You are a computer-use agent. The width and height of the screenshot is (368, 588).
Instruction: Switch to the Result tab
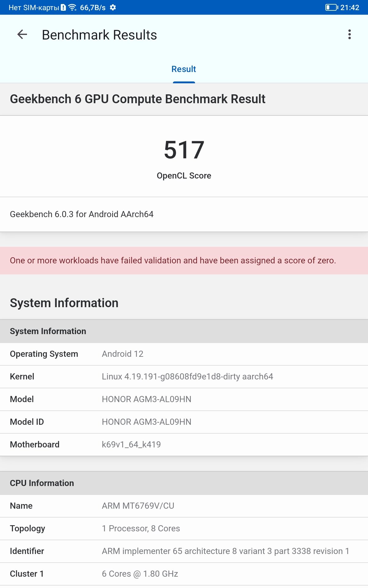(184, 69)
